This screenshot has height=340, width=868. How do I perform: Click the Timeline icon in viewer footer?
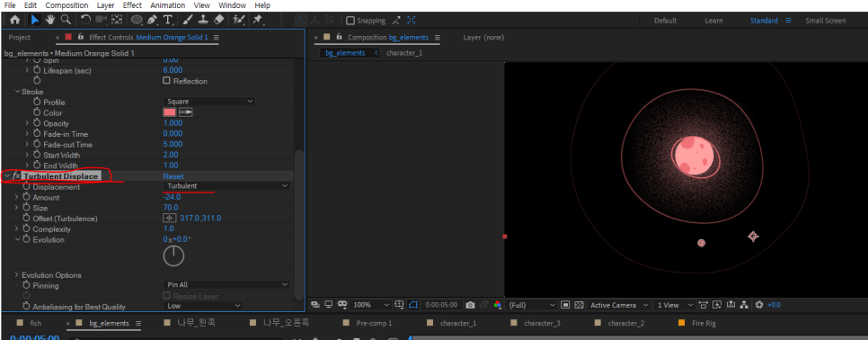coord(731,305)
